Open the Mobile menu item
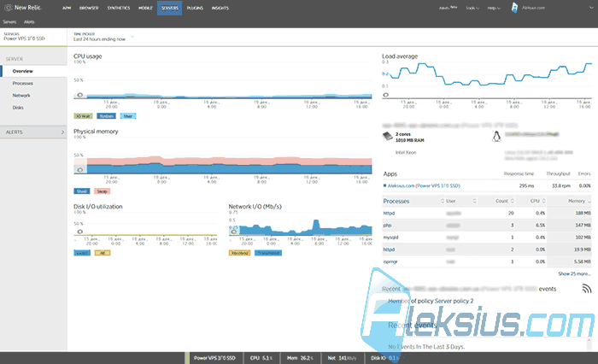The image size is (598, 364). 145,8
